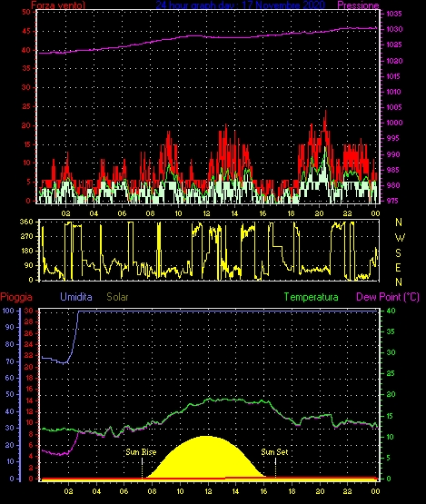426x504 pixels.
Task: Click the 100 humidity scale value
Action: (8, 311)
